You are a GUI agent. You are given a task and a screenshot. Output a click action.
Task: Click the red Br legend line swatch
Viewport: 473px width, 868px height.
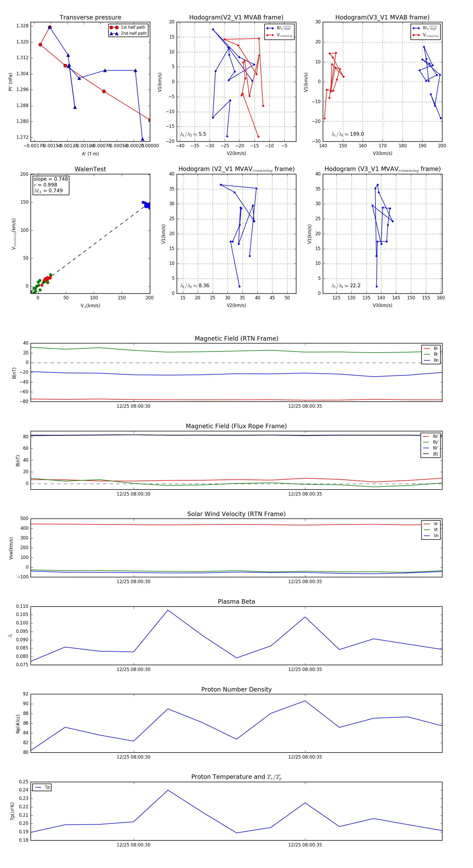coord(427,349)
